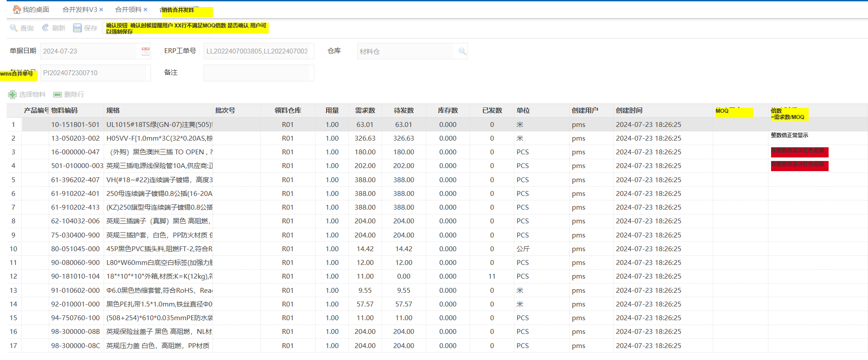
Task: Click the 刷新 refresh icon
Action: click(x=46, y=28)
